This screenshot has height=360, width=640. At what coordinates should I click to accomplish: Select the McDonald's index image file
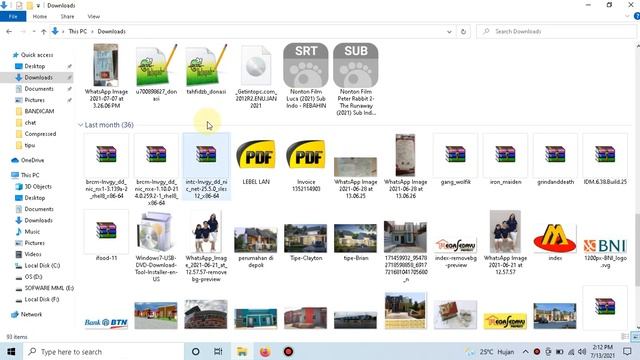coord(555,242)
